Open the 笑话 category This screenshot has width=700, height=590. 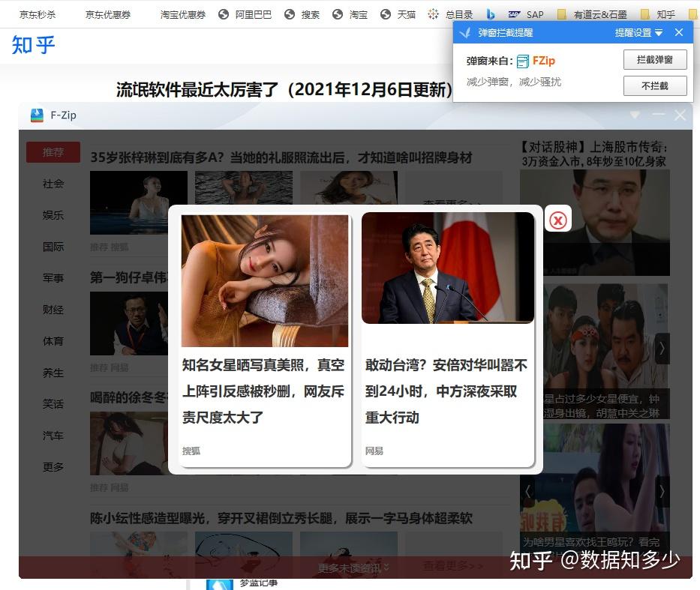(53, 404)
